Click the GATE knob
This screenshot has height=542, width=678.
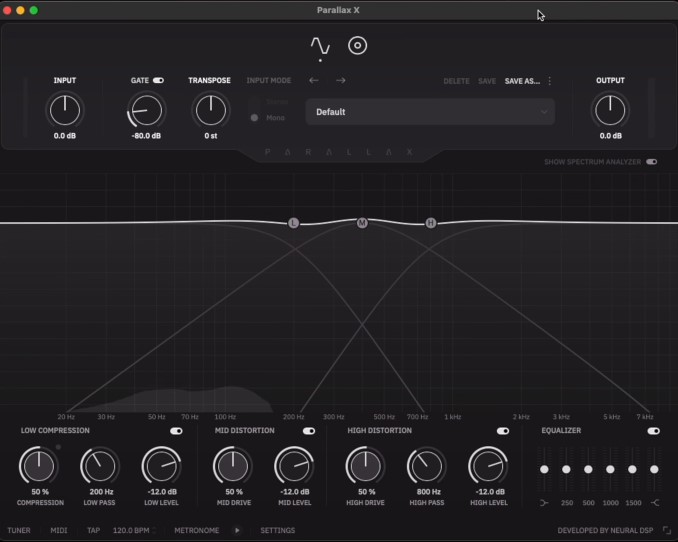coord(146,110)
